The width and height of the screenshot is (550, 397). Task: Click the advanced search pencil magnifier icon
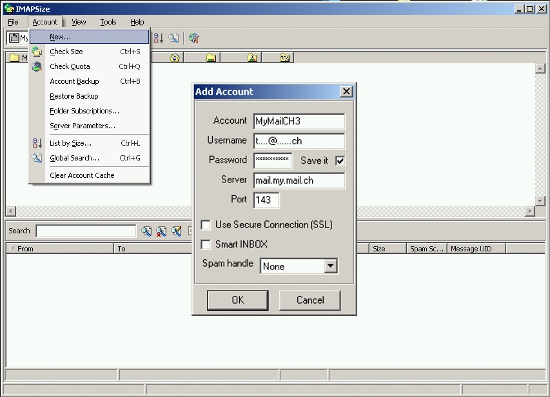tap(176, 231)
